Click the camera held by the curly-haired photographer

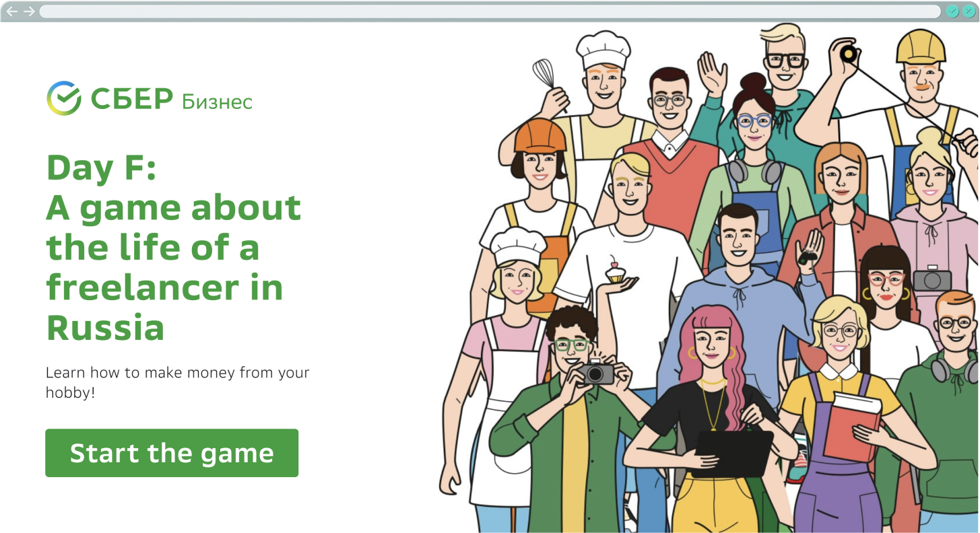(x=595, y=371)
